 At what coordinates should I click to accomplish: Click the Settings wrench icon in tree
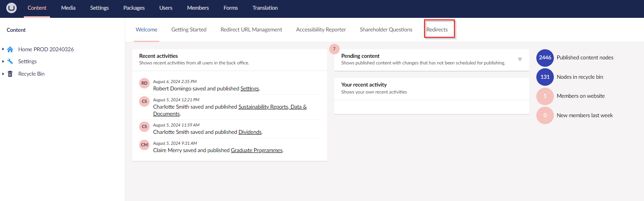(10, 61)
